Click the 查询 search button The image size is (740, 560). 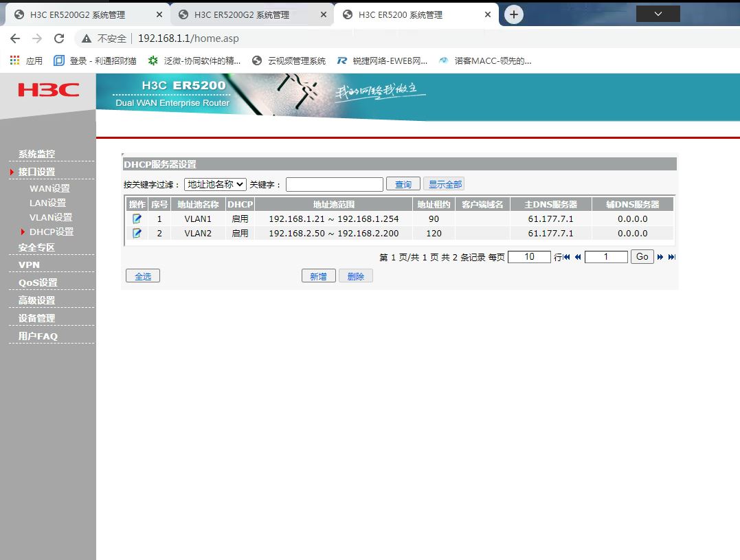point(403,184)
